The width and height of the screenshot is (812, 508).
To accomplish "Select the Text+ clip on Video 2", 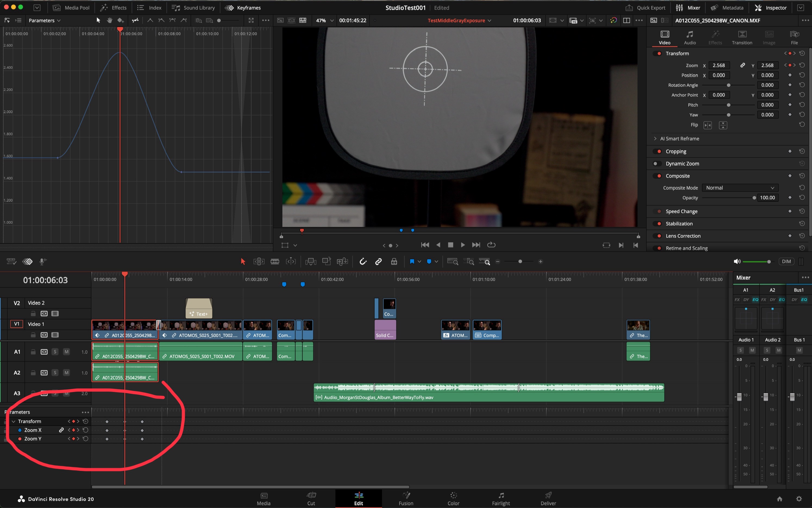I will (x=199, y=308).
